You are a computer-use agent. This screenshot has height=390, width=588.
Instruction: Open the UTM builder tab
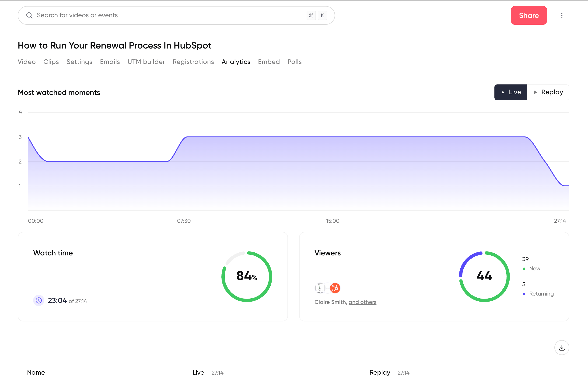pos(146,62)
